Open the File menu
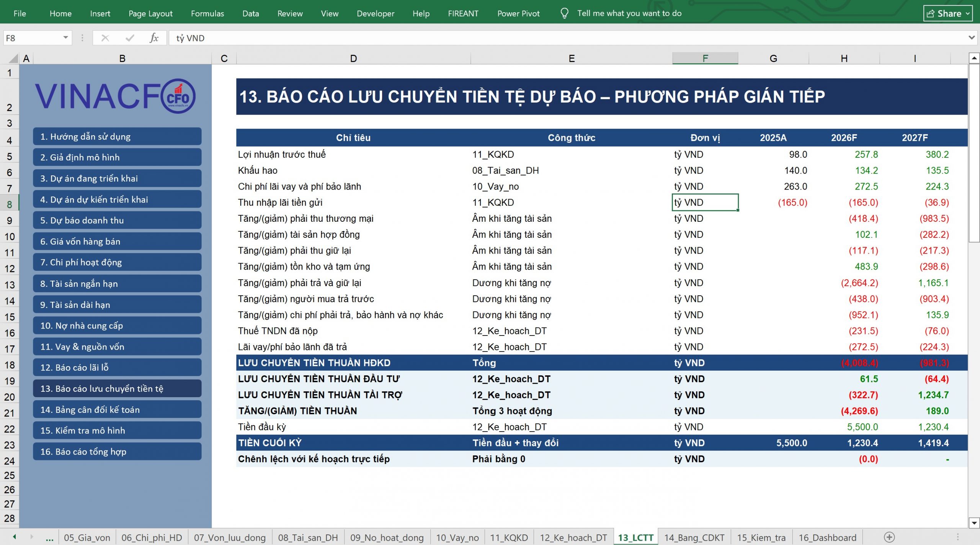980x545 pixels. 20,13
